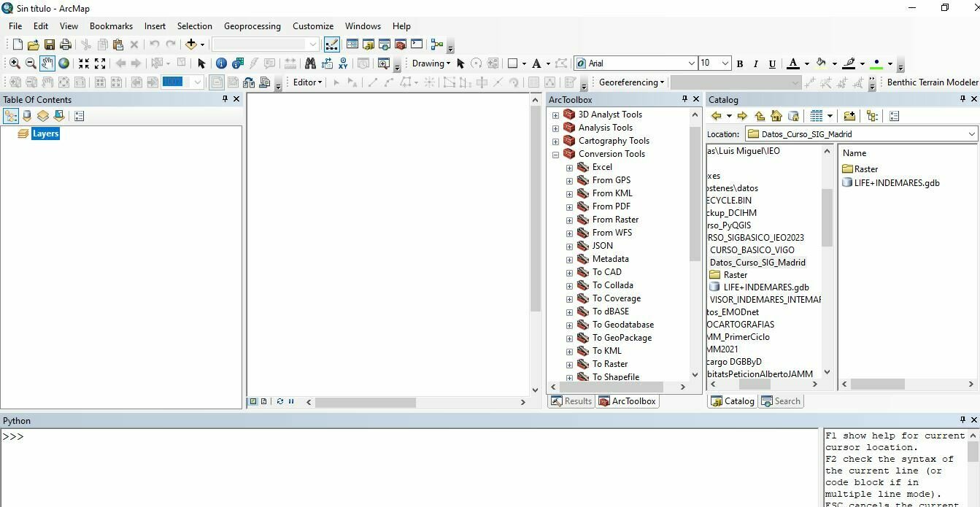
Task: Switch to Layout View at map bottom
Action: [x=263, y=401]
